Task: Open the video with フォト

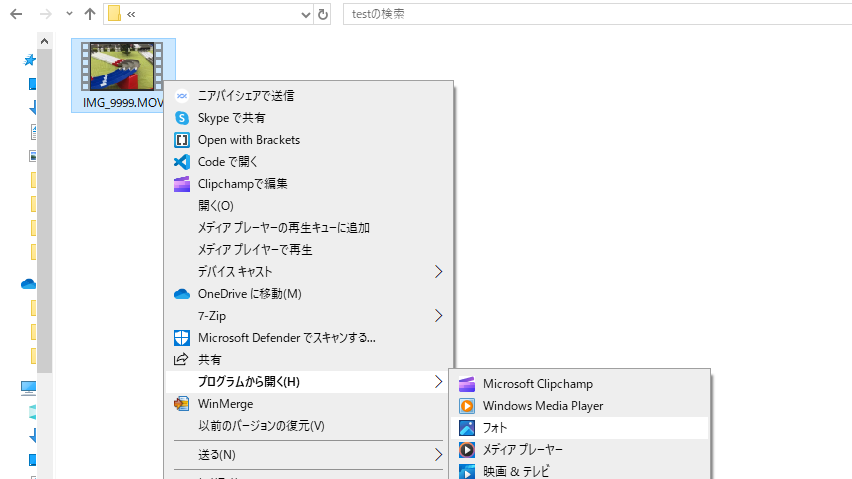Action: point(580,428)
